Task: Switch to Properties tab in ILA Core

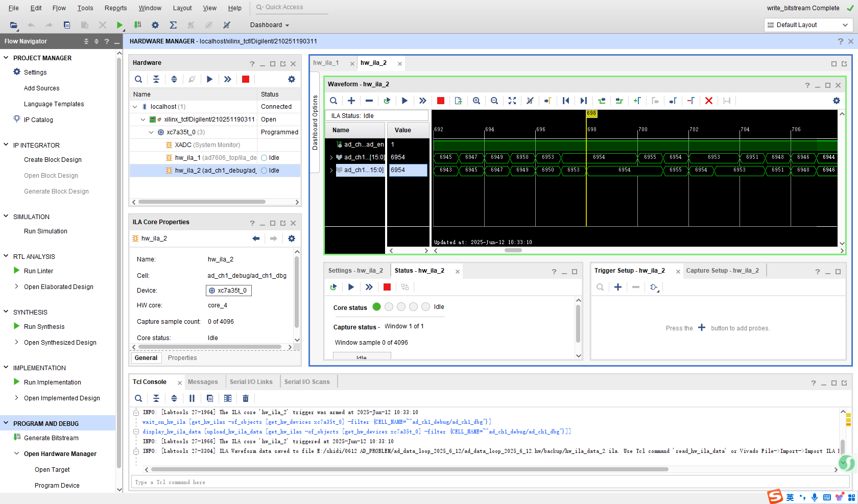Action: tap(182, 358)
